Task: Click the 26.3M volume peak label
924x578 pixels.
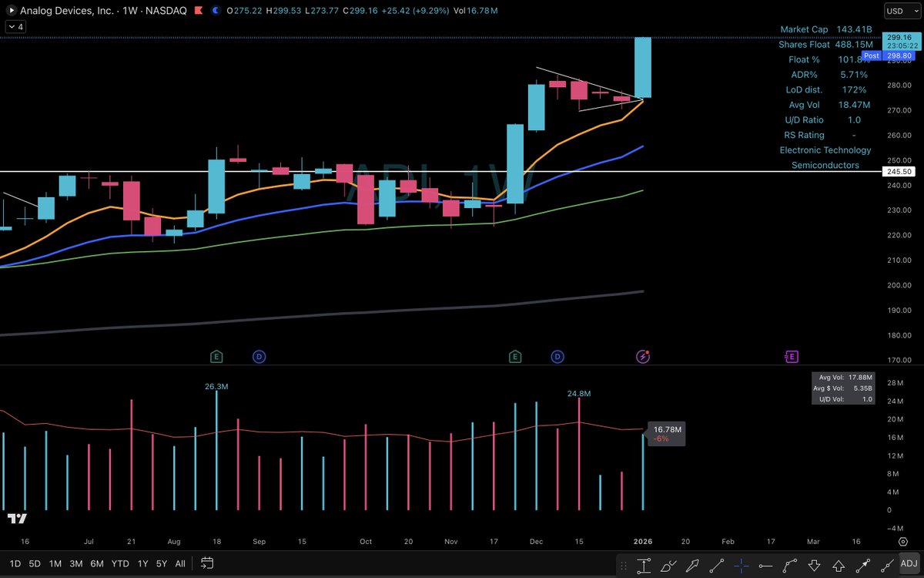Action: pyautogui.click(x=217, y=387)
